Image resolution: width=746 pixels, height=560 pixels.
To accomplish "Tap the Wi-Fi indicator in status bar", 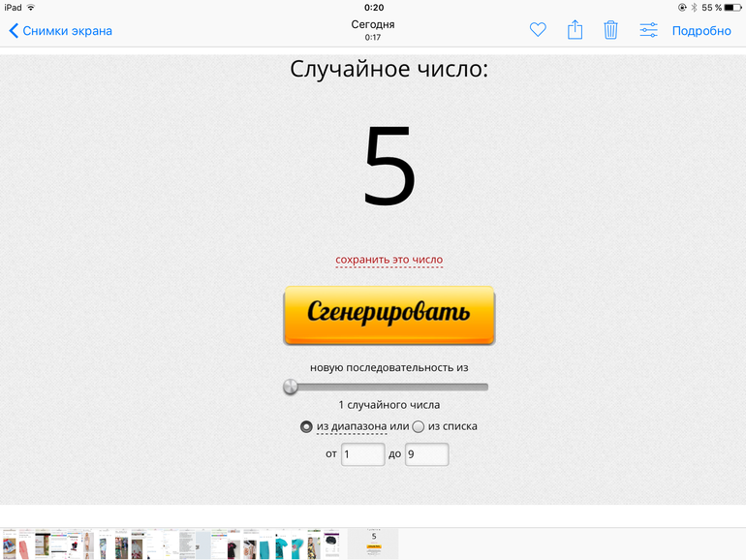I will click(x=30, y=8).
